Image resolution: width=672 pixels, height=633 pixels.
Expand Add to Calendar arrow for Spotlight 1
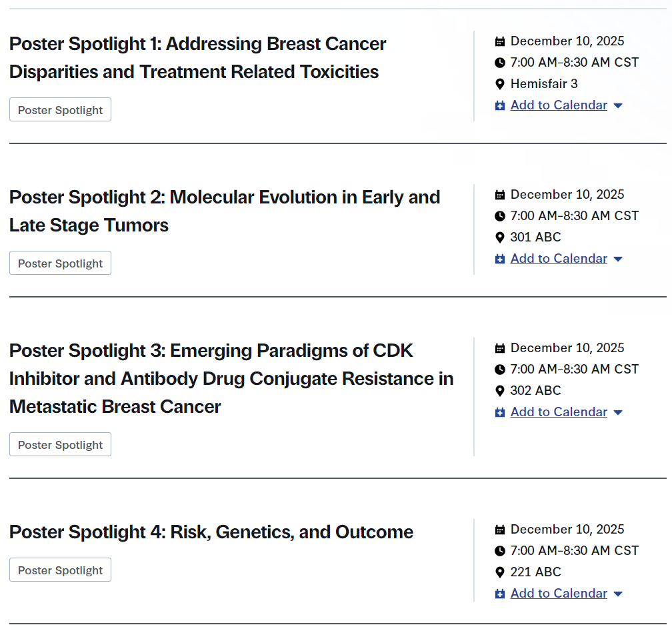point(618,106)
